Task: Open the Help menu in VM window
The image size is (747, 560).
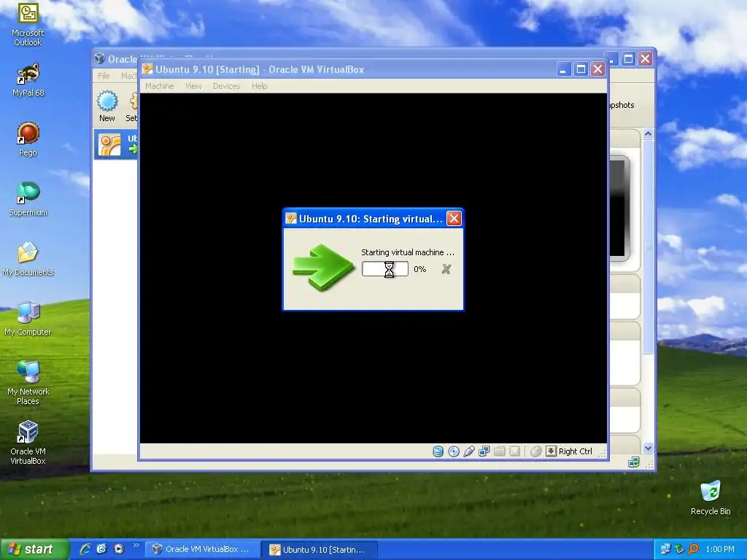Action: [x=259, y=86]
